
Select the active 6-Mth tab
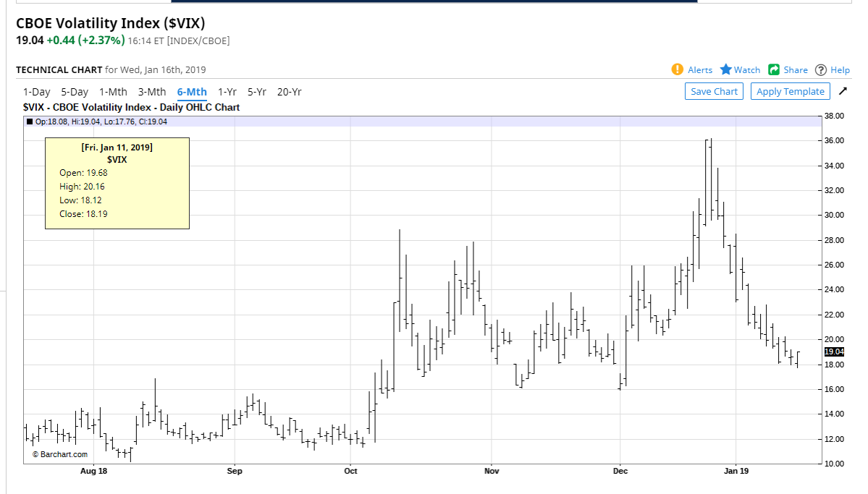pos(192,92)
